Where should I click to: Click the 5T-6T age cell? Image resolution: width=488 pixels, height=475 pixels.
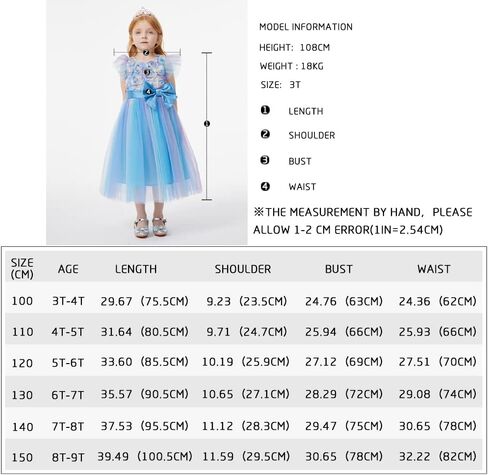pos(68,363)
